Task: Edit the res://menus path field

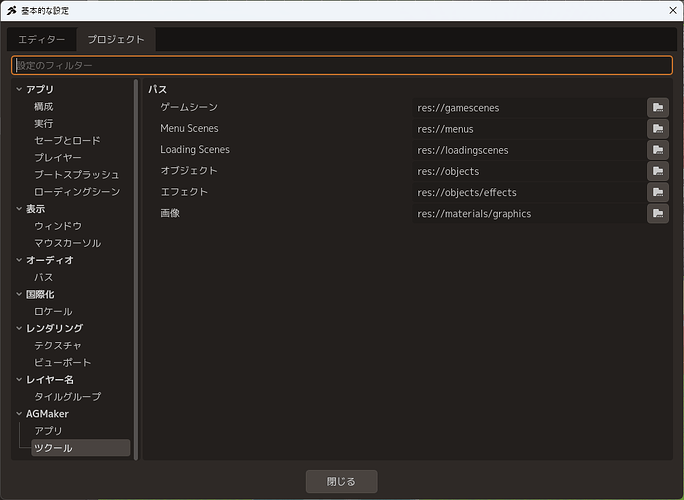Action: point(529,129)
